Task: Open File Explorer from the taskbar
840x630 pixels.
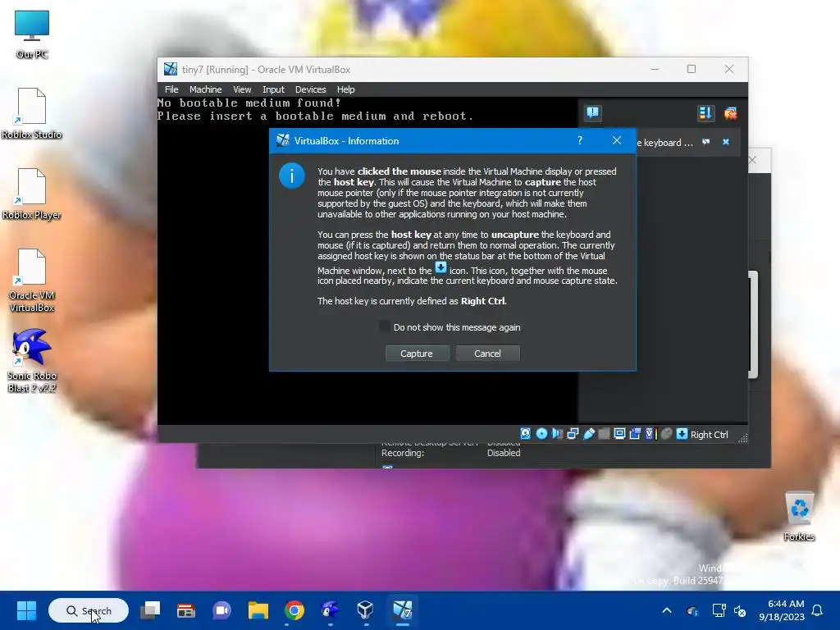Action: pos(258,610)
